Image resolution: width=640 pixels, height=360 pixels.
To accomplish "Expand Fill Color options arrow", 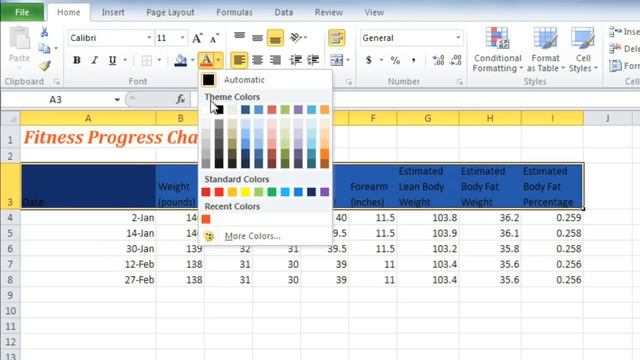I will [x=193, y=60].
